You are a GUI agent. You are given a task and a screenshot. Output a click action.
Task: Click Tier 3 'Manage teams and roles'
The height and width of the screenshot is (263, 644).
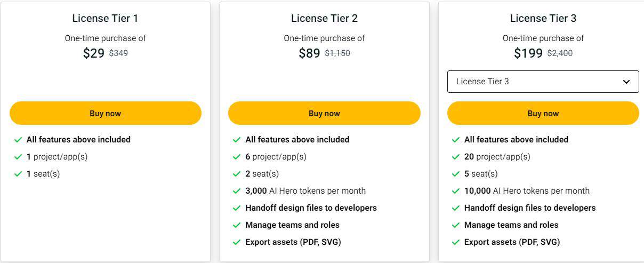[511, 225]
